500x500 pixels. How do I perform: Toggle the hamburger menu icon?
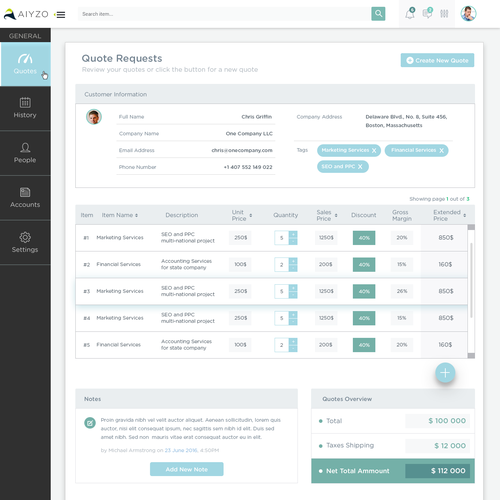(x=60, y=15)
